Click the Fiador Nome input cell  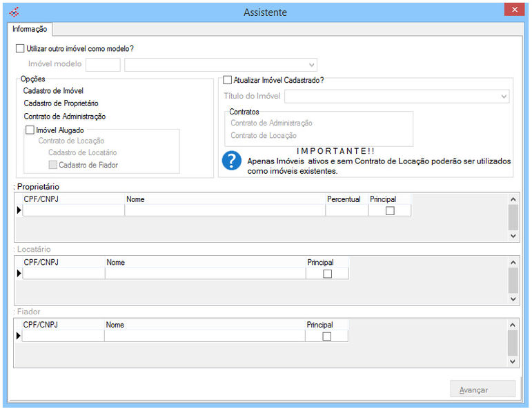pos(204,336)
